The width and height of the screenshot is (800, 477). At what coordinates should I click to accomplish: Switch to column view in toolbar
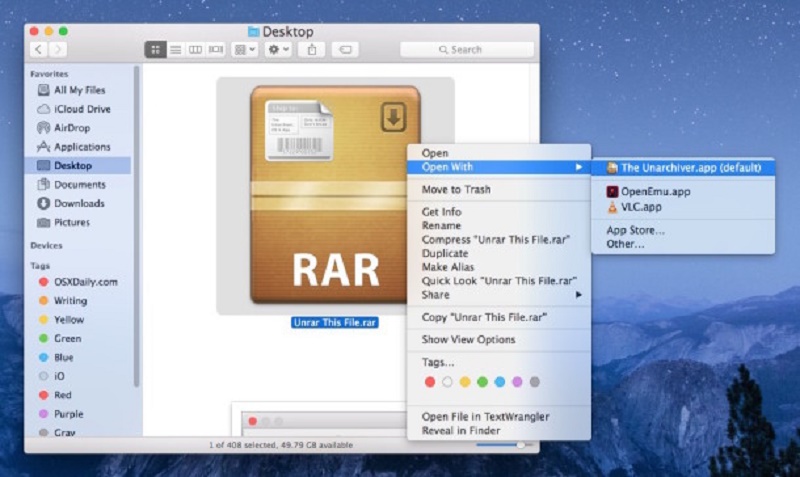point(195,49)
